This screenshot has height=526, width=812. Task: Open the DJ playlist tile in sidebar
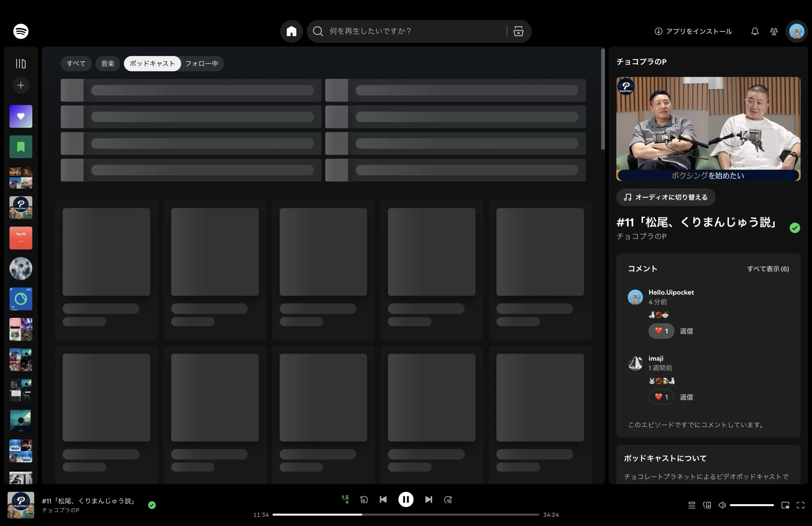21,299
